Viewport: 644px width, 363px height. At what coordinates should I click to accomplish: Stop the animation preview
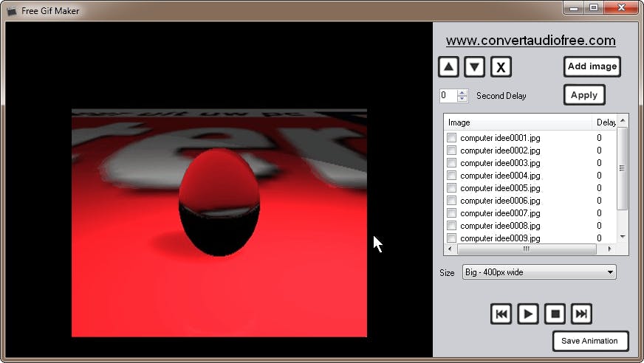click(555, 314)
